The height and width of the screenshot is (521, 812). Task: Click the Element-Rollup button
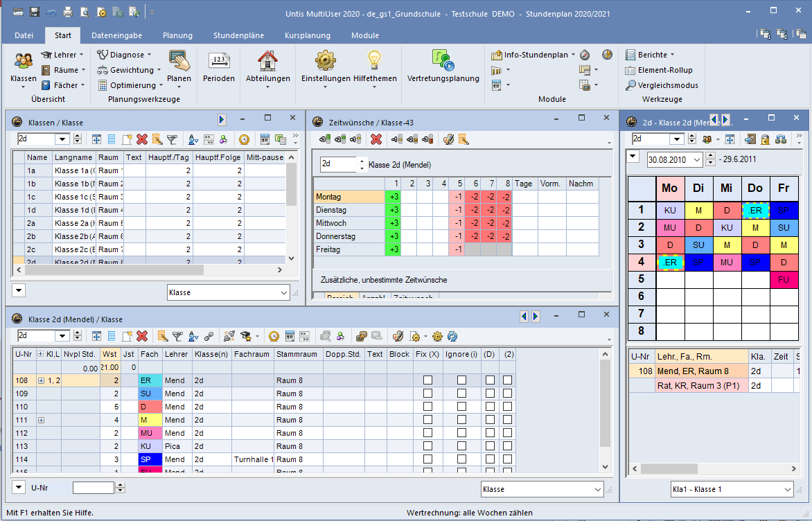(660, 70)
